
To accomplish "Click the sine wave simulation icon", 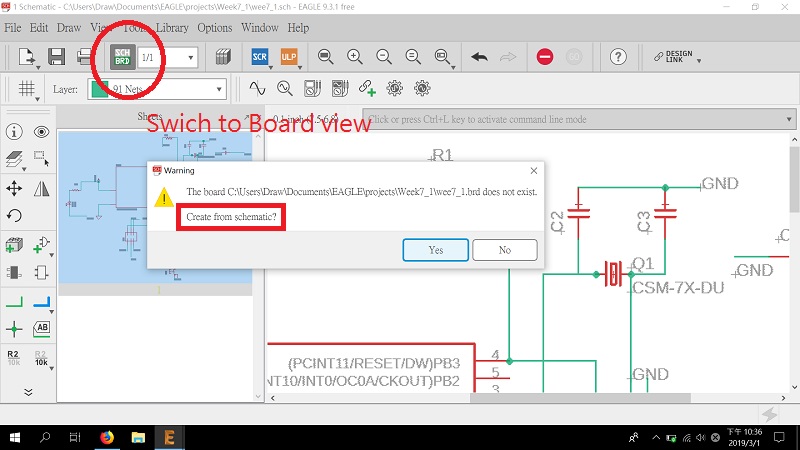I will 257,88.
